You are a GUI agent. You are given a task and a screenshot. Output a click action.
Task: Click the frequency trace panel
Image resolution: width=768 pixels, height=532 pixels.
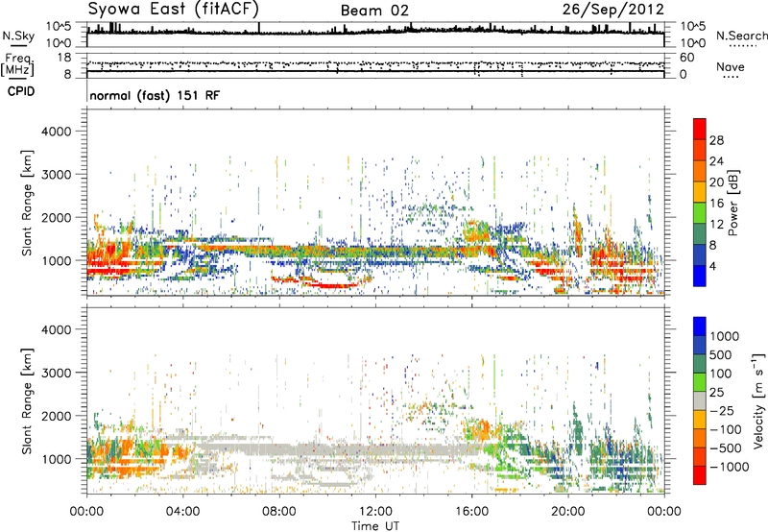[375, 65]
